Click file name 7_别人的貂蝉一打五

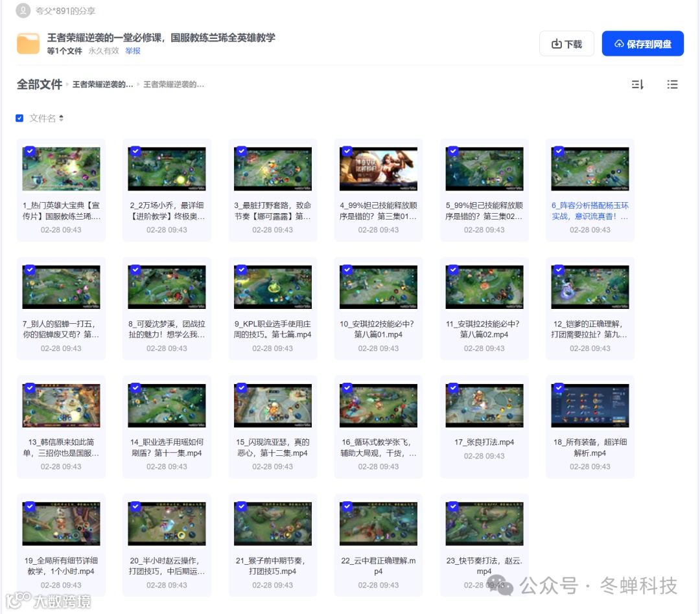61,329
